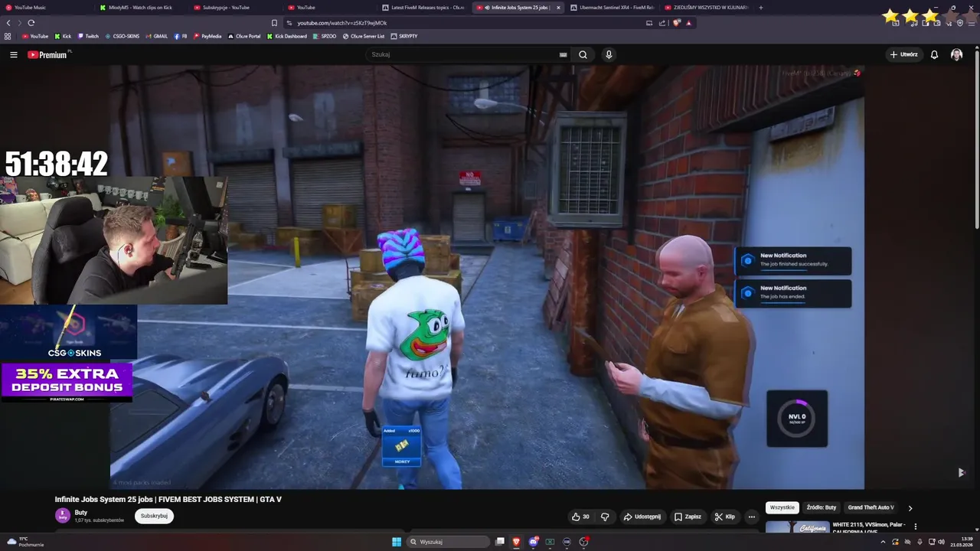Open Discord from the taskbar
This screenshot has height=551, width=980.
tap(534, 542)
